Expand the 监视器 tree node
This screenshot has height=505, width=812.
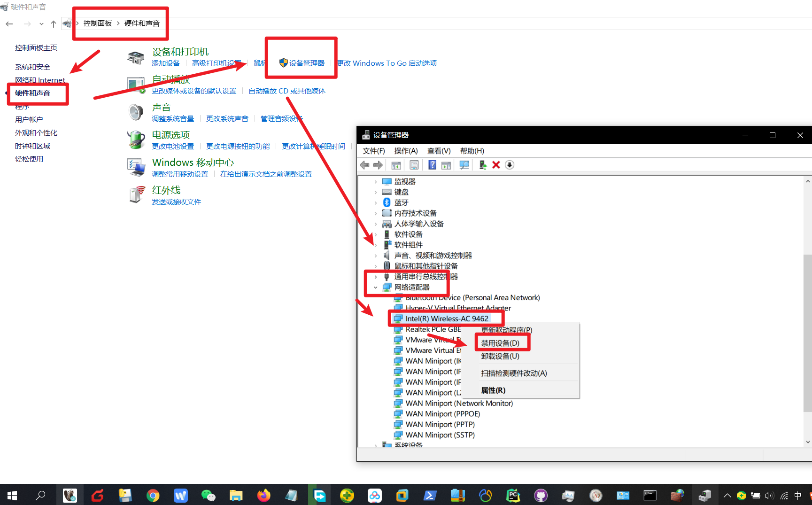(x=376, y=181)
